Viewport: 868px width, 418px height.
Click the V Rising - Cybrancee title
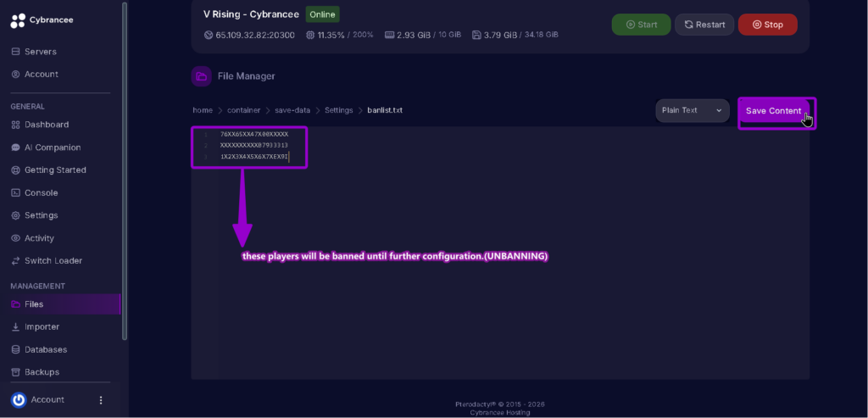click(251, 14)
